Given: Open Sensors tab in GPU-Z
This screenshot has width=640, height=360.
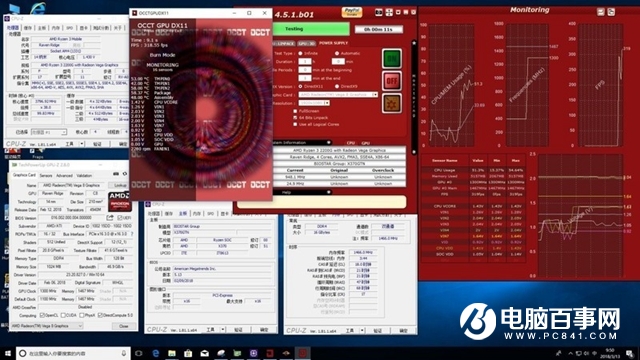Looking at the screenshot, I should point(46,176).
